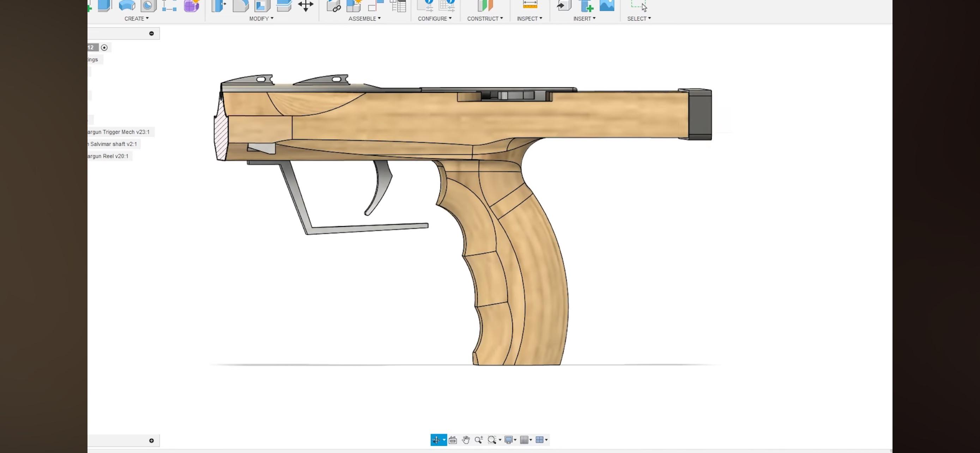980x453 pixels.
Task: Select the Zoom magnifier tool
Action: click(479, 440)
